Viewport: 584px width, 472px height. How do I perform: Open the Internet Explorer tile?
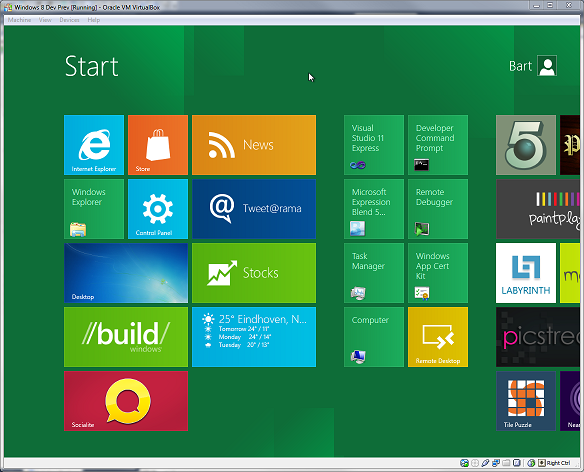point(94,145)
